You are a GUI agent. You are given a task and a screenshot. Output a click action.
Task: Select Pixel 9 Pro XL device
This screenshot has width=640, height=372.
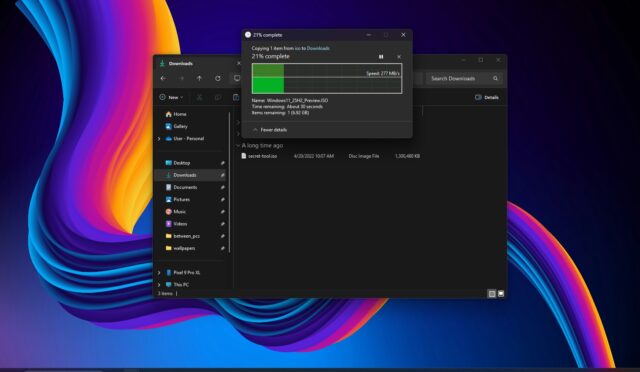(x=182, y=273)
